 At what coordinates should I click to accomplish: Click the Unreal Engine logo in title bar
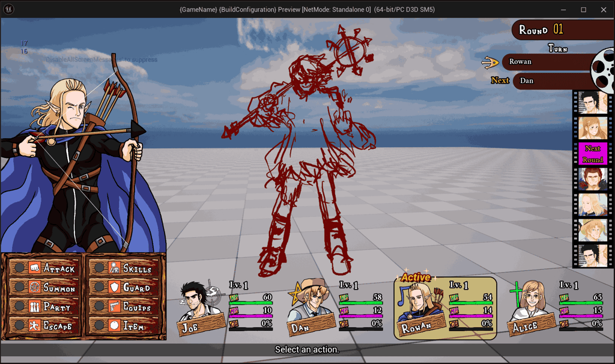coord(8,9)
